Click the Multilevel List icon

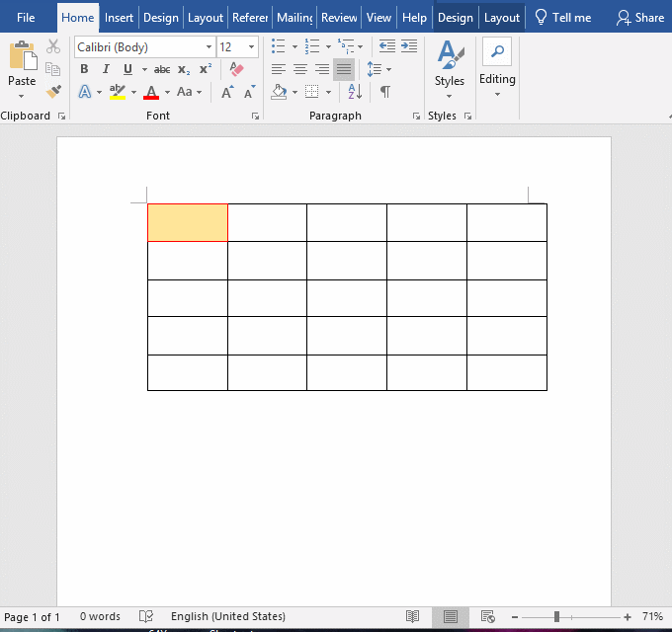(x=346, y=45)
